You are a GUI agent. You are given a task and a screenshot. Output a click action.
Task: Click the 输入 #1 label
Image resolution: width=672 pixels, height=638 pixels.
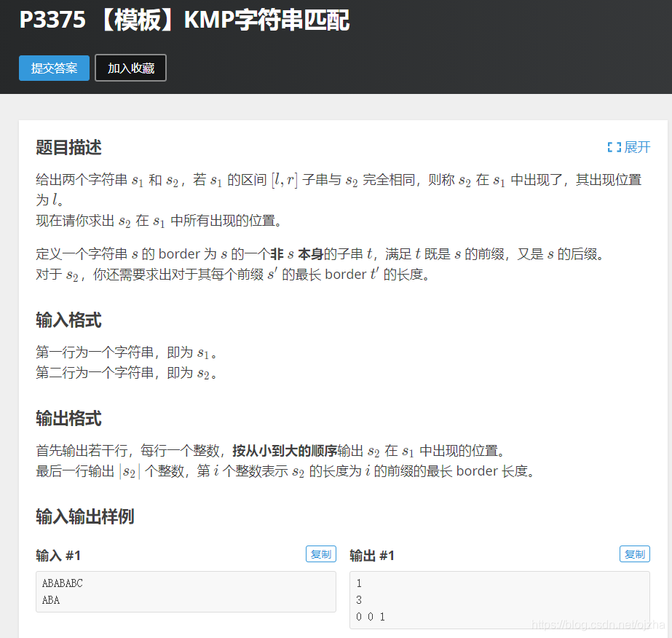pyautogui.click(x=58, y=555)
